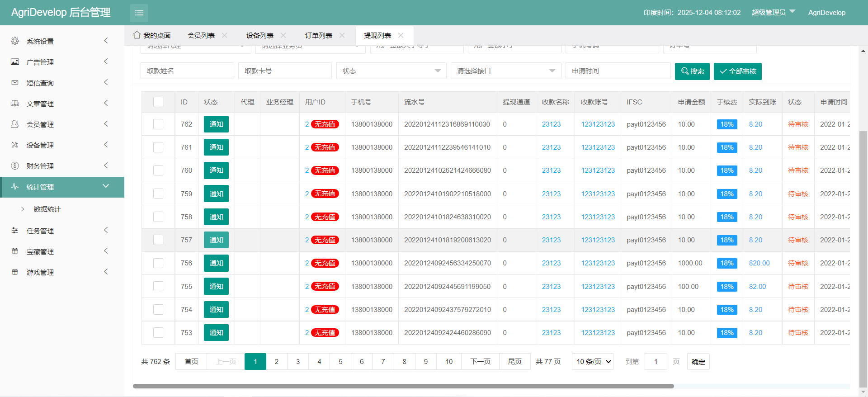Screen dimensions: 868x397
Task: Tick the checkbox for row ID 762
Action: click(x=158, y=124)
